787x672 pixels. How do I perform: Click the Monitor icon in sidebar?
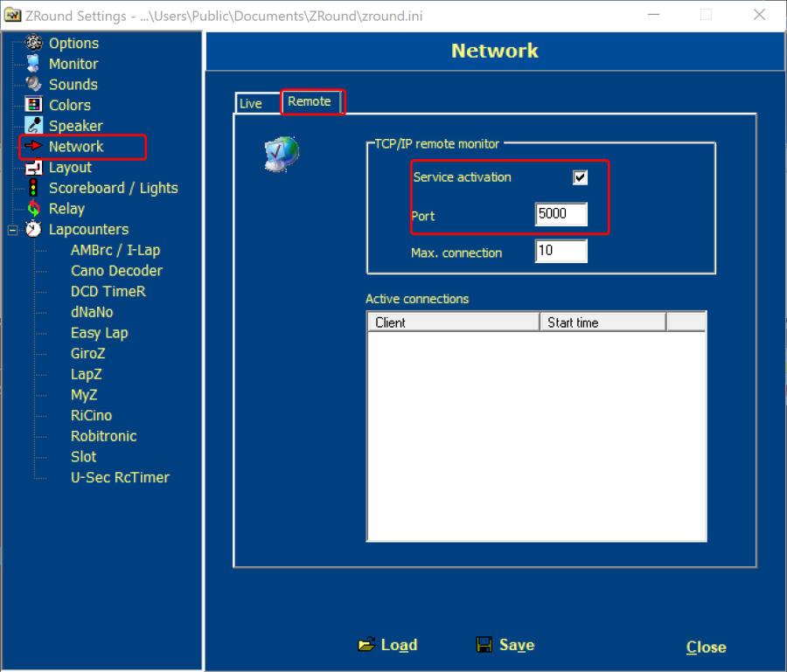coord(33,63)
